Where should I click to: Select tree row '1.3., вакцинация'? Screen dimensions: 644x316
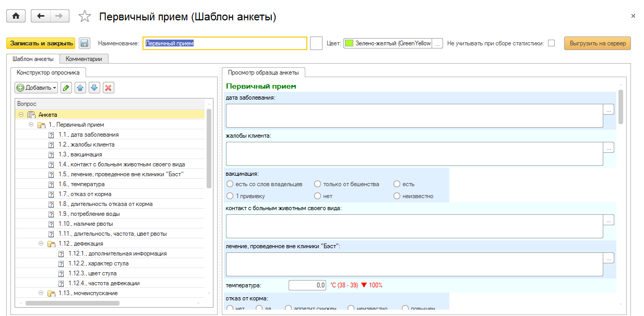tap(111, 154)
